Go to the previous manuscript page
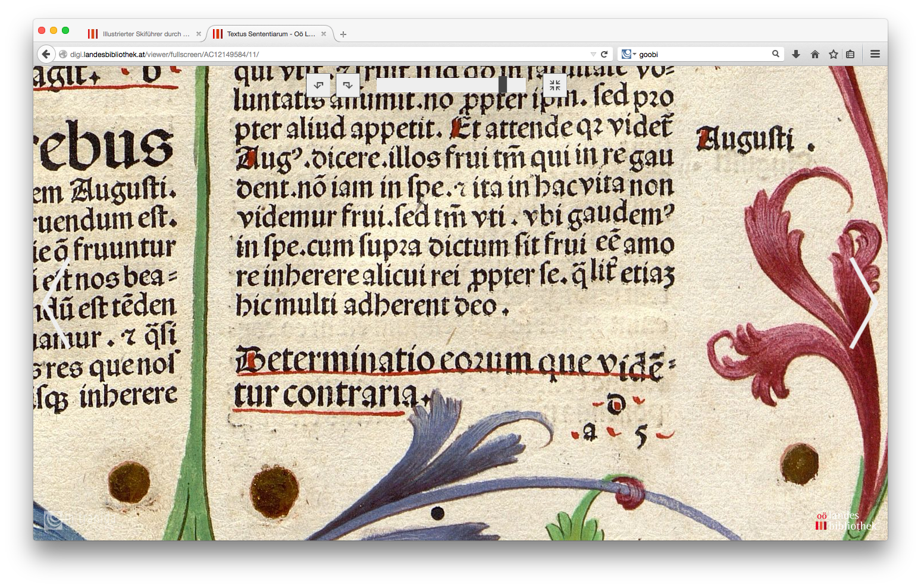 click(x=57, y=303)
